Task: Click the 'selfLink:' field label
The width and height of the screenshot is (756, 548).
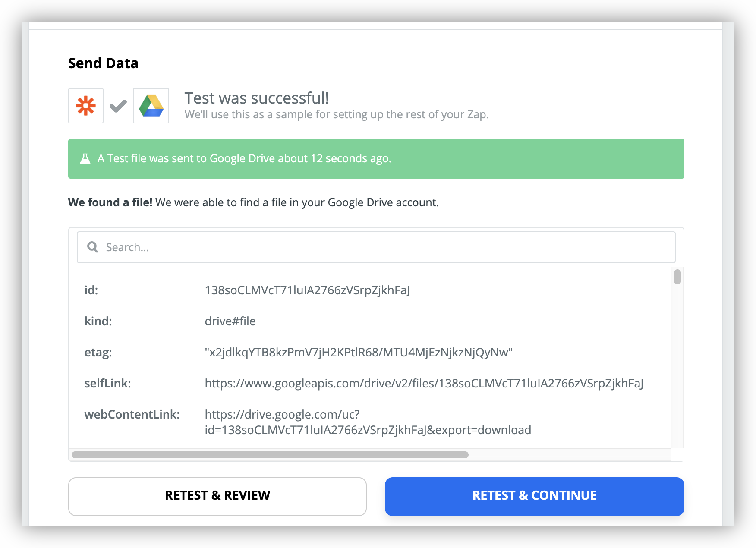Action: [107, 383]
